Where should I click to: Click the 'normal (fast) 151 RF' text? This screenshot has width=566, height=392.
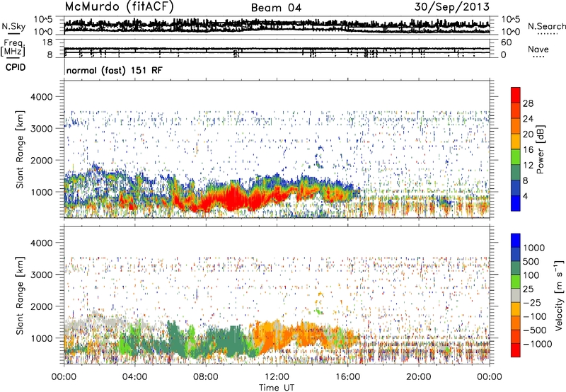click(115, 70)
